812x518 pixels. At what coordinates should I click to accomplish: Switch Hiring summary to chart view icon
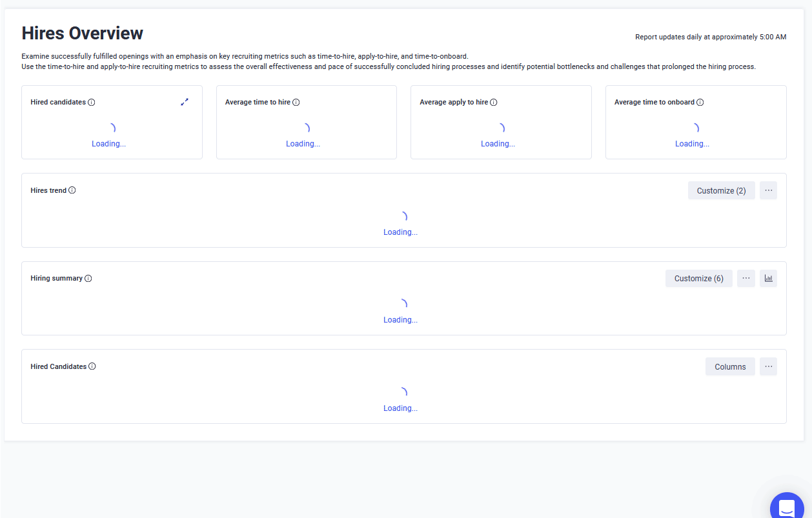pos(768,279)
